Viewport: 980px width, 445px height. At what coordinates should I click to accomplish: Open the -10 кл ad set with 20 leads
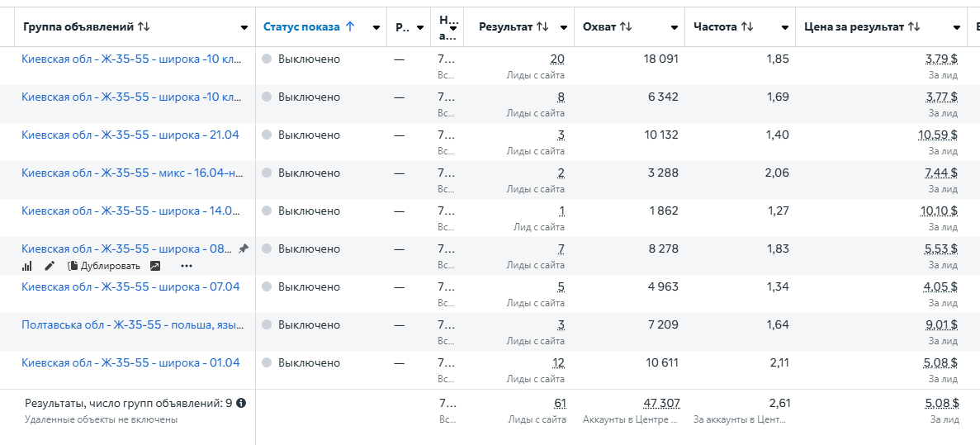[132, 59]
